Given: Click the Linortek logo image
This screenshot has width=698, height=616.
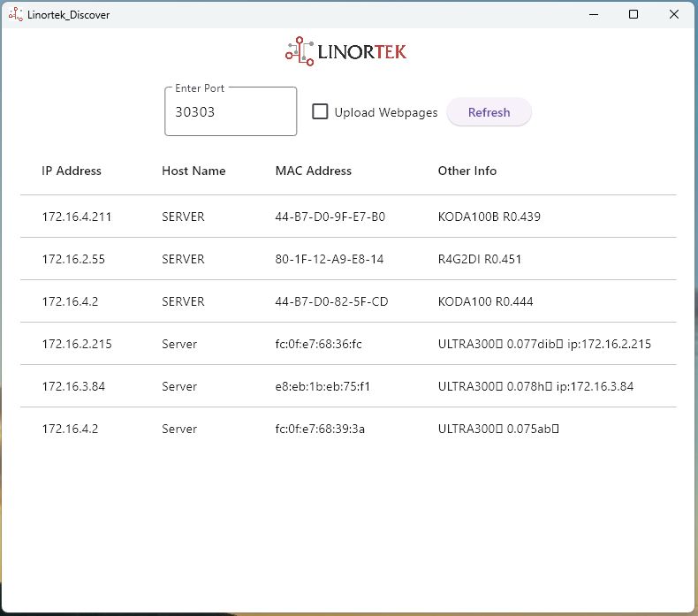Looking at the screenshot, I should point(345,51).
